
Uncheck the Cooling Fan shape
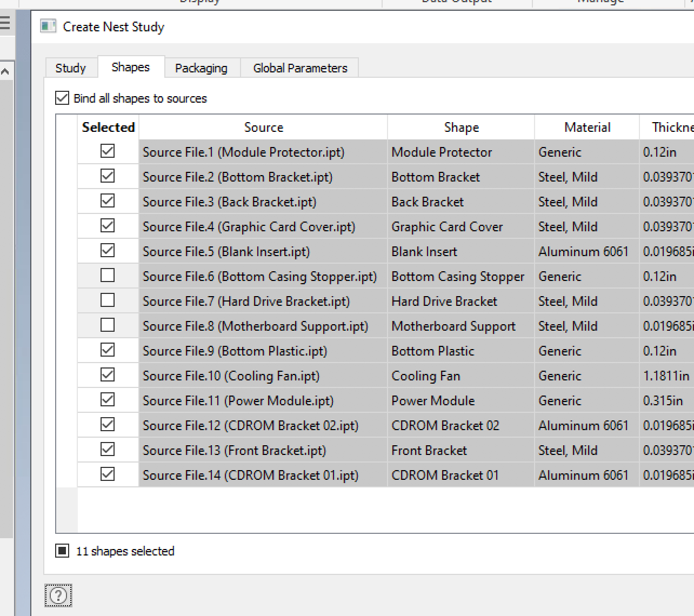pyautogui.click(x=108, y=374)
